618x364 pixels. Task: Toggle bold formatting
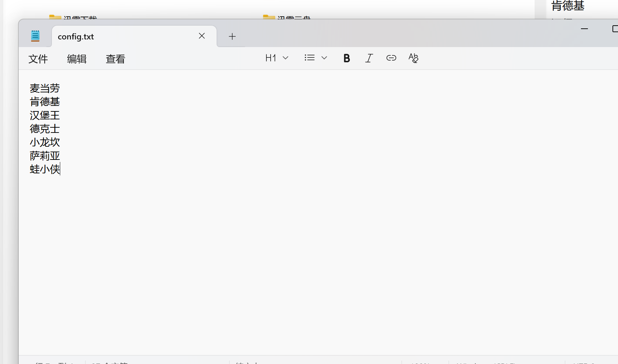click(347, 58)
